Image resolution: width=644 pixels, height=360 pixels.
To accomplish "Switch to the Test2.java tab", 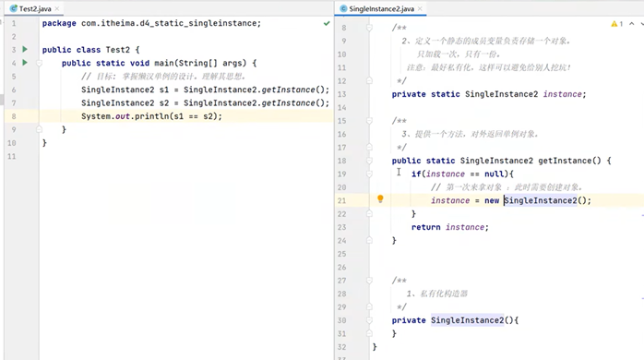I will pyautogui.click(x=35, y=8).
